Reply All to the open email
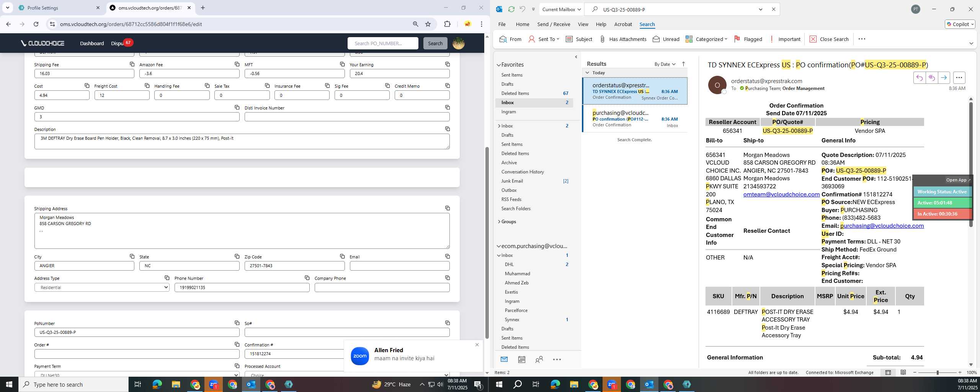980x392 pixels. tap(931, 78)
